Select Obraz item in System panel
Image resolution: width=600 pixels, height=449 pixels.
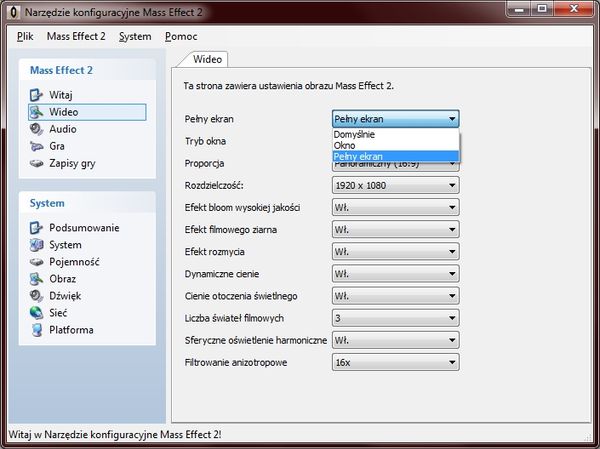pyautogui.click(x=62, y=279)
